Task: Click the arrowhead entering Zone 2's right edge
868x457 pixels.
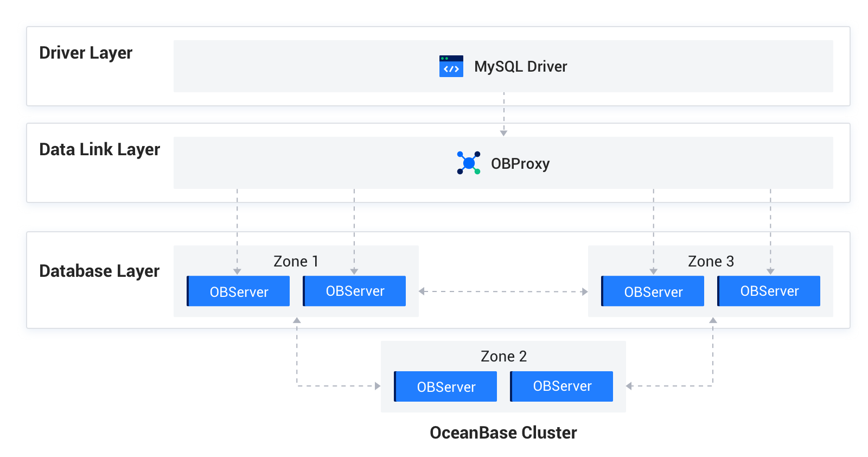Action: click(x=629, y=386)
